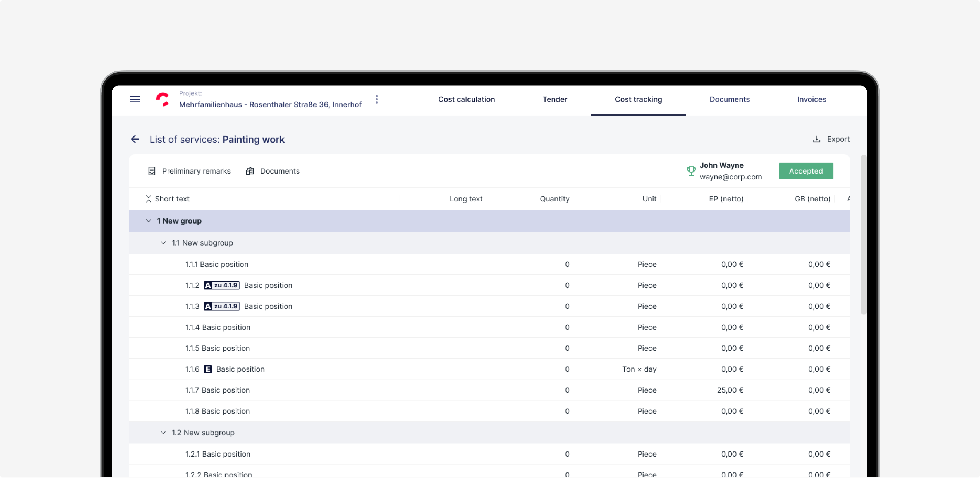Select row 1.1.8 Basic position
This screenshot has width=980, height=478.
(489, 411)
